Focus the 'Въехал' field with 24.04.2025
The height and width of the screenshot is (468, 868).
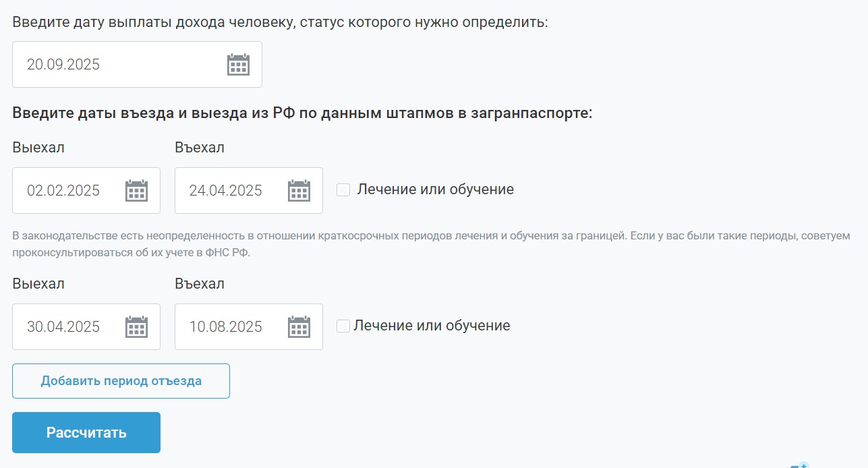[249, 191]
